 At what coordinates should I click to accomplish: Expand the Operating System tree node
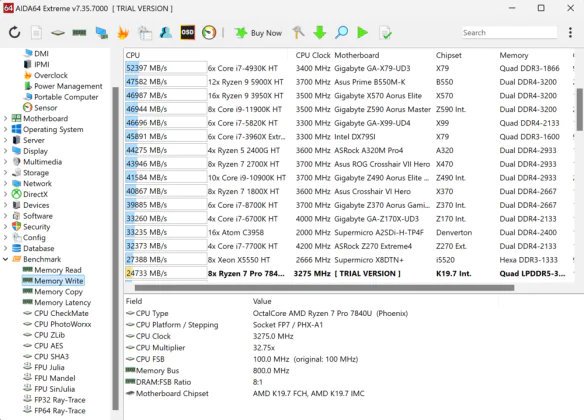point(5,129)
